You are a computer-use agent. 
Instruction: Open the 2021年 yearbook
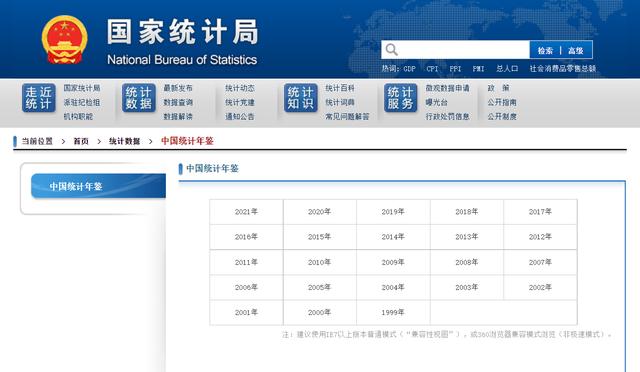coord(246,212)
